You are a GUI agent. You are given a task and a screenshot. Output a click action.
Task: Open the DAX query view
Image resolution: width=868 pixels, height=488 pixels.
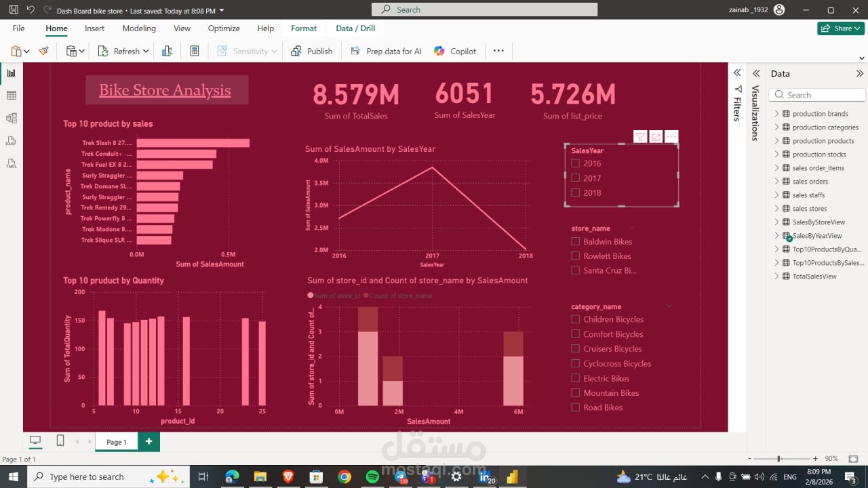coord(11,140)
